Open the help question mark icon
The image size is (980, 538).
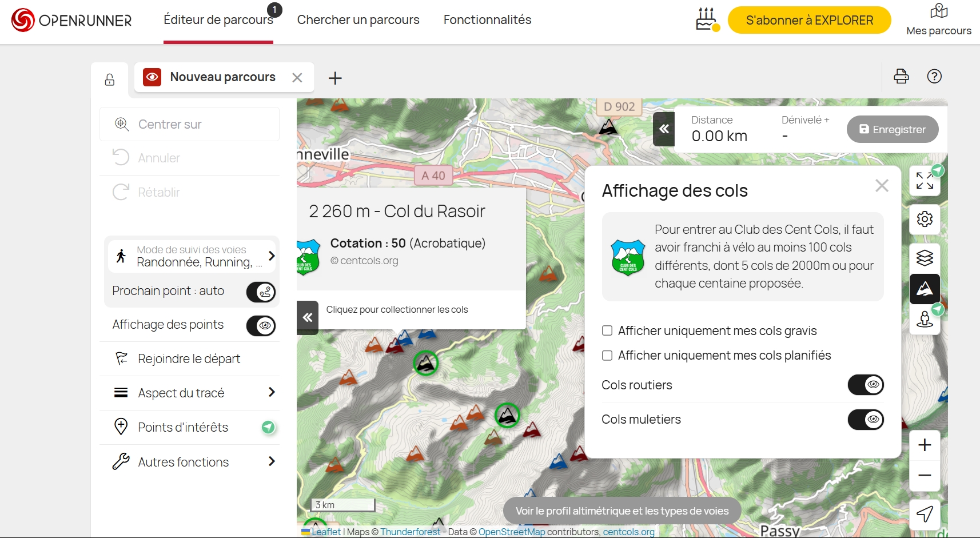(x=934, y=77)
